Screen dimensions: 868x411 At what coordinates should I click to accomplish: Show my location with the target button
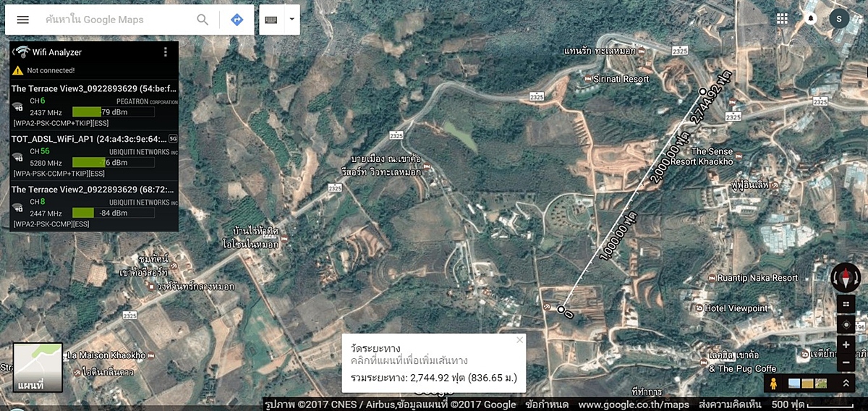tap(846, 324)
